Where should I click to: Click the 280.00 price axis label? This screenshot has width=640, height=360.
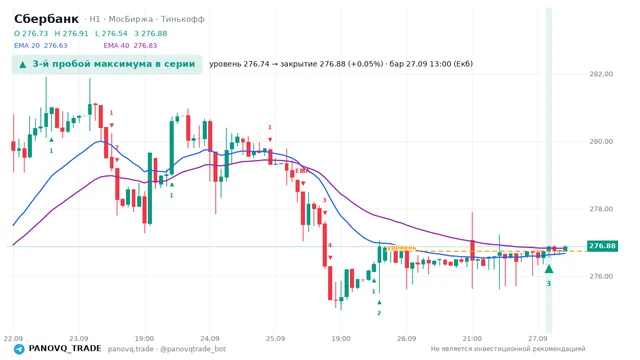601,141
